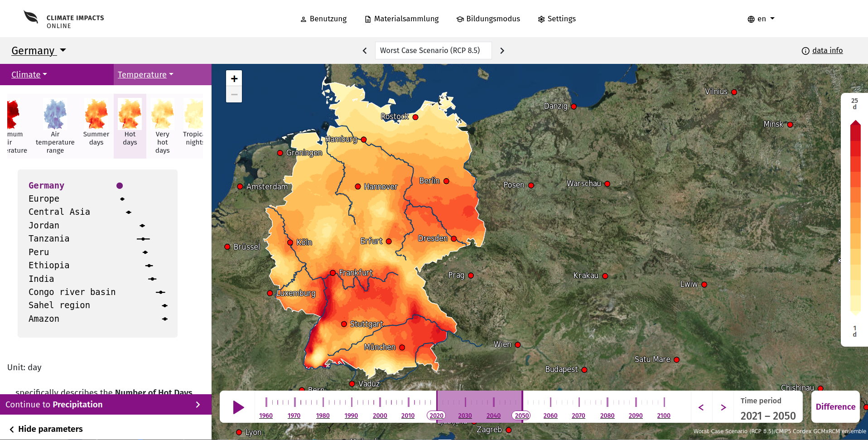The height and width of the screenshot is (440, 868).
Task: Open Settings in the top bar
Action: click(557, 19)
